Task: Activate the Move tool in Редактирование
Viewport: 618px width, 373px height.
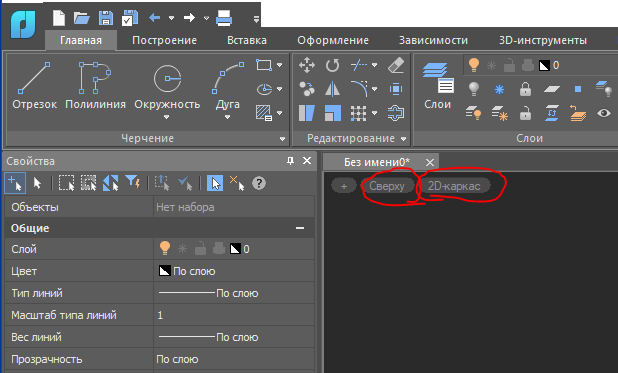Action: tap(307, 65)
